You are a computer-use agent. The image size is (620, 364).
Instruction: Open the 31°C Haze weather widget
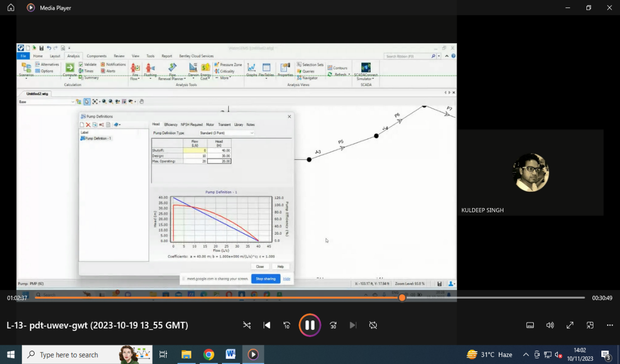tap(490, 354)
